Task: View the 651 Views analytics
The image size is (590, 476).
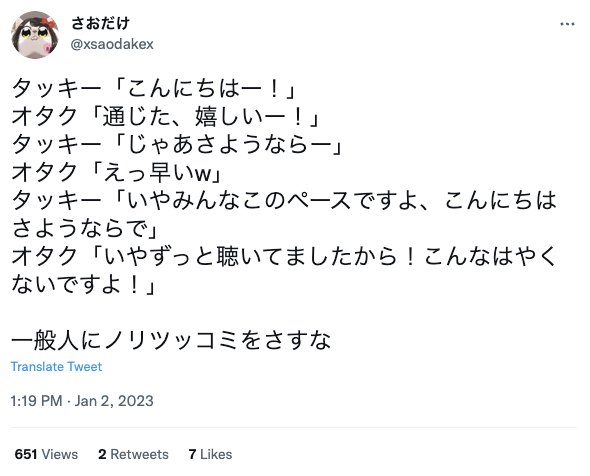Action: tap(46, 454)
